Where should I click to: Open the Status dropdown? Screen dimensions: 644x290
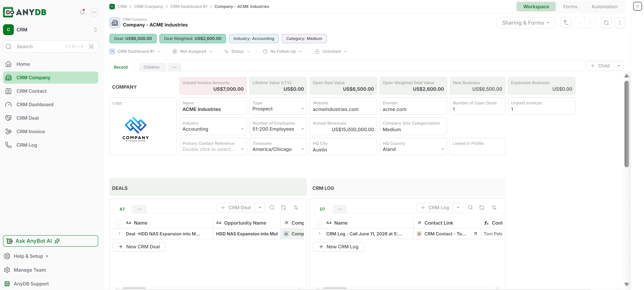tap(237, 51)
